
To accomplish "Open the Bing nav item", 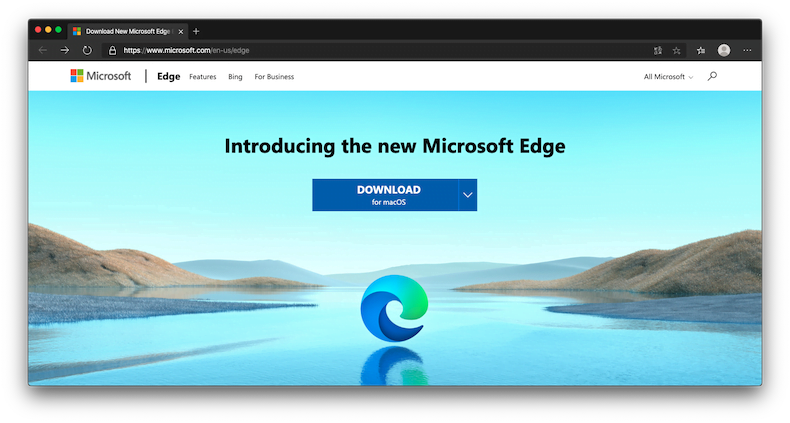I will (x=235, y=77).
